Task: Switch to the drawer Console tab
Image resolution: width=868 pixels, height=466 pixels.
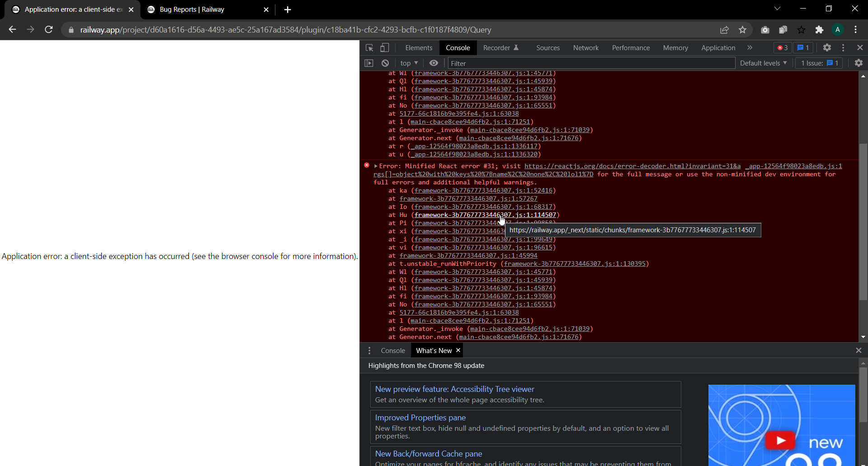Action: (x=393, y=351)
